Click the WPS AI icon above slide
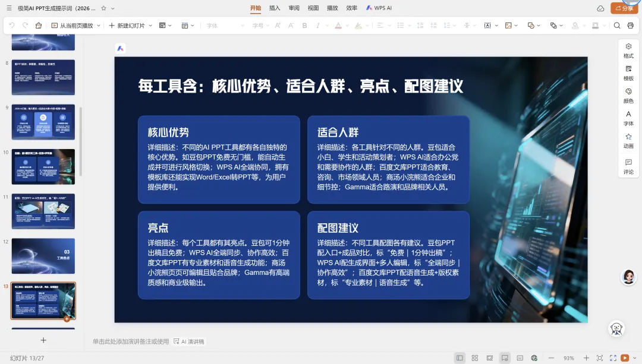The height and width of the screenshot is (364, 642). (120, 49)
